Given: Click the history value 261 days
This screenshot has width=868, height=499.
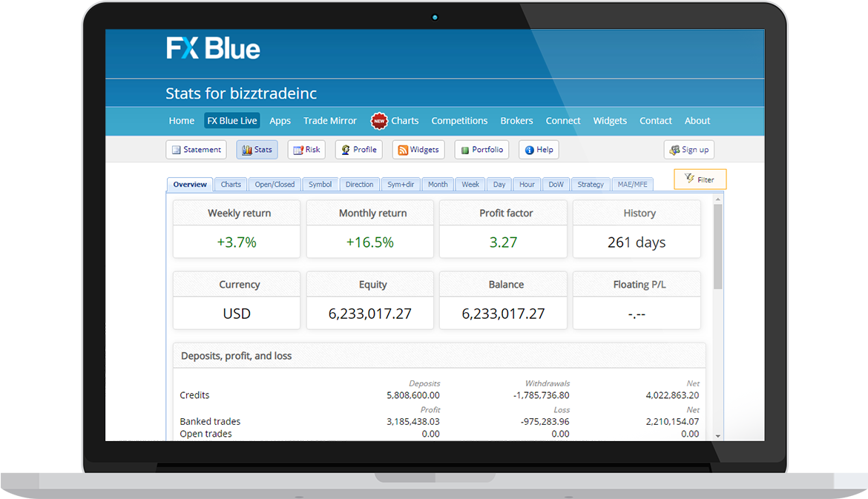Looking at the screenshot, I should click(637, 242).
